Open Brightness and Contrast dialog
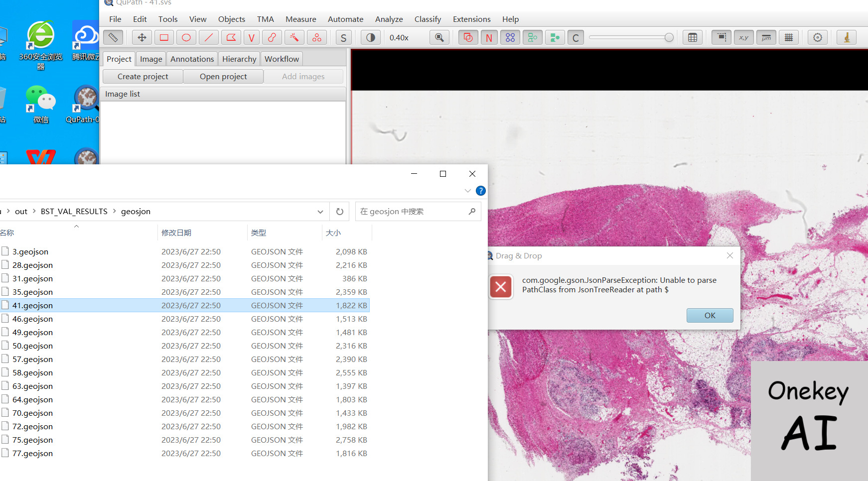The height and width of the screenshot is (481, 868). [371, 37]
